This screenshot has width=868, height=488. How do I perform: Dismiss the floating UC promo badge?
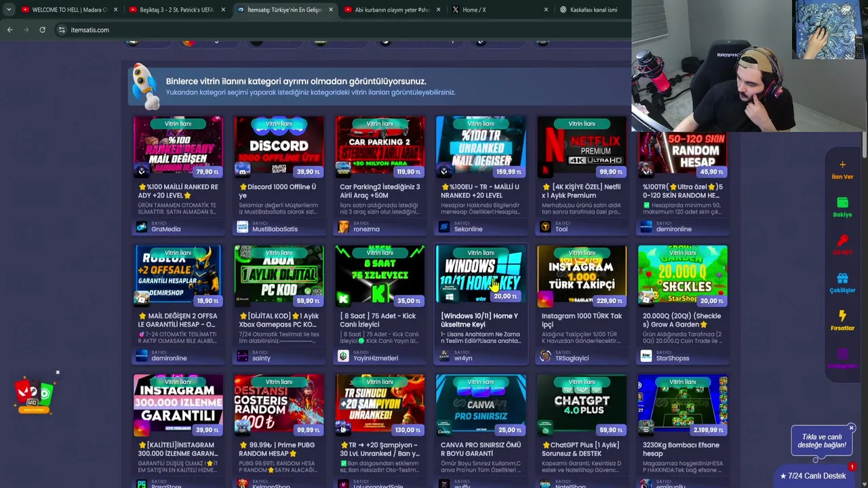[x=58, y=372]
